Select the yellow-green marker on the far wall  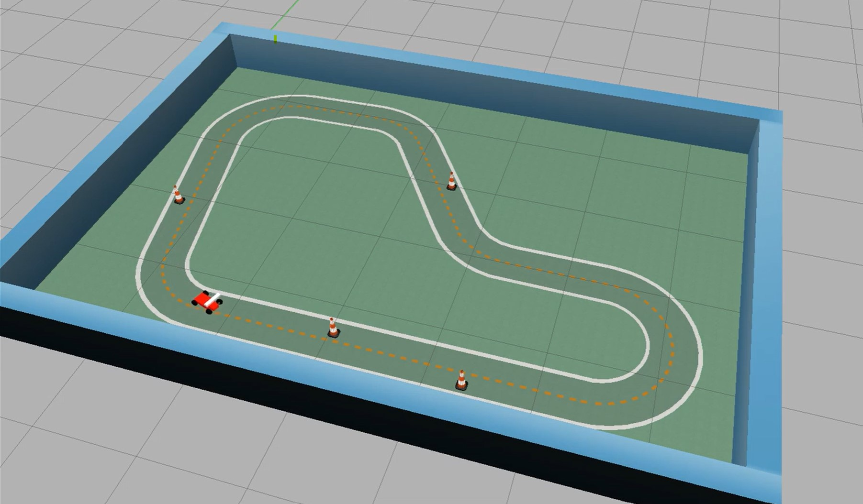(x=275, y=39)
